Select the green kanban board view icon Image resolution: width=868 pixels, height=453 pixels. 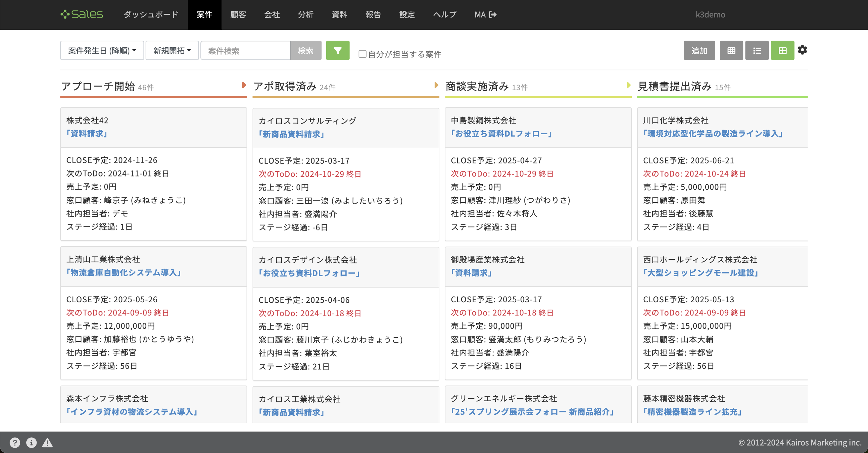[x=782, y=51]
